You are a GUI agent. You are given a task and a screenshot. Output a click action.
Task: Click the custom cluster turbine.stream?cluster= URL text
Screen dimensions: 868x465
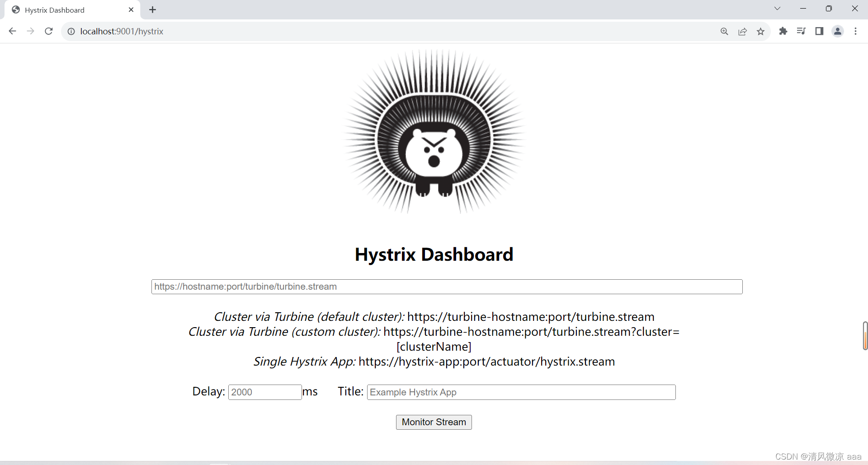click(x=531, y=332)
